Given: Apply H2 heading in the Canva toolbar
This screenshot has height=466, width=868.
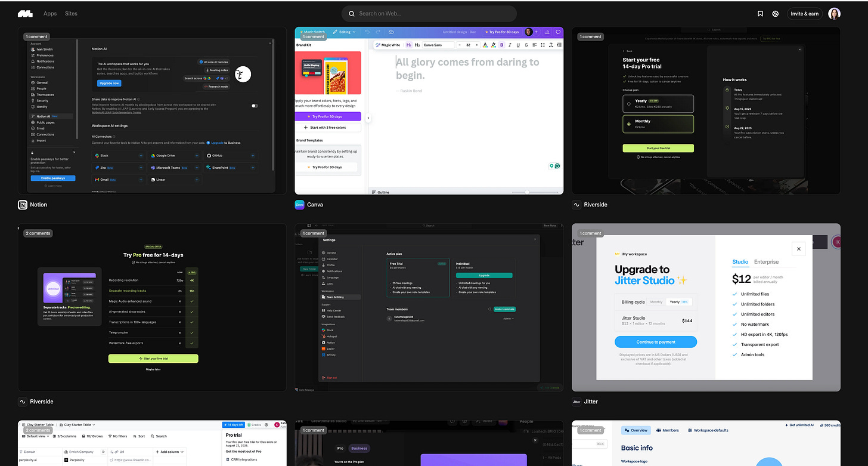Looking at the screenshot, I should 417,45.
